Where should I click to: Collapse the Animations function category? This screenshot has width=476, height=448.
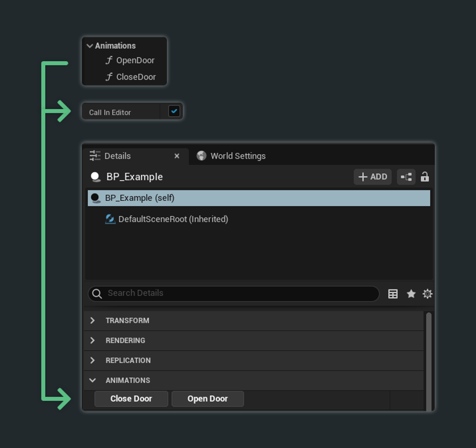pos(90,46)
